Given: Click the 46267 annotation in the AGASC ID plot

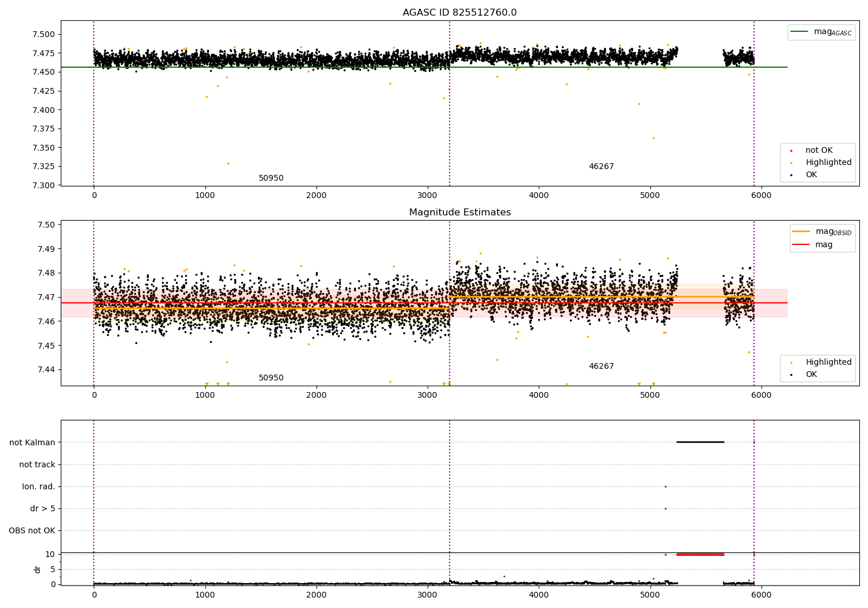Looking at the screenshot, I should point(601,167).
